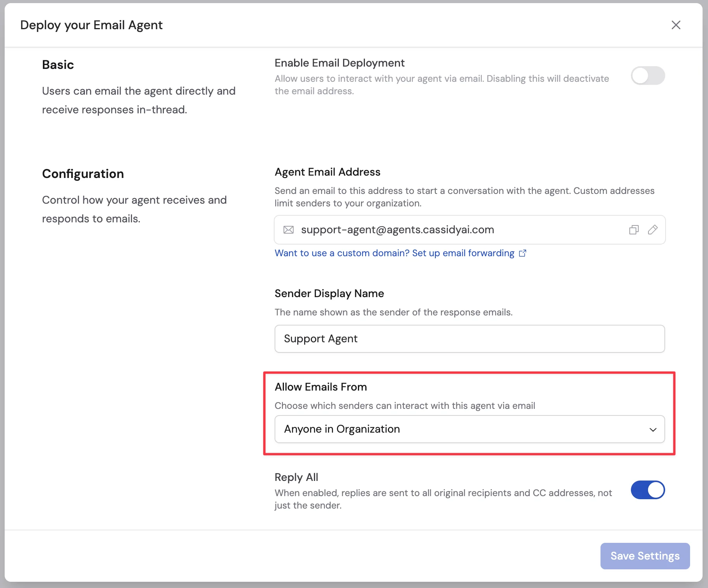Viewport: 708px width, 588px height.
Task: Click 'The name shown as the sender' description
Action: [x=394, y=312]
